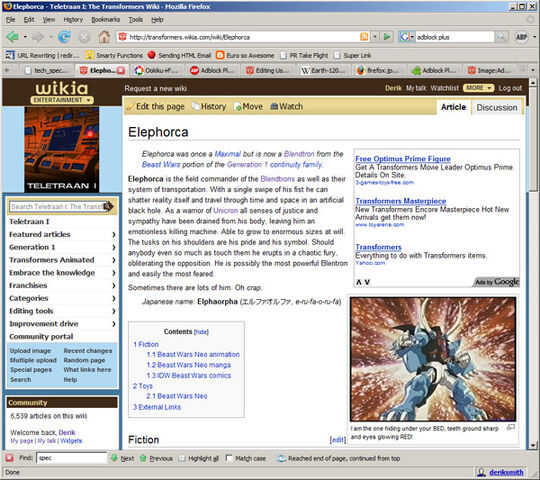Click the Teletraan I computer banner image
Screen dimensions: 540x480
pos(62,149)
